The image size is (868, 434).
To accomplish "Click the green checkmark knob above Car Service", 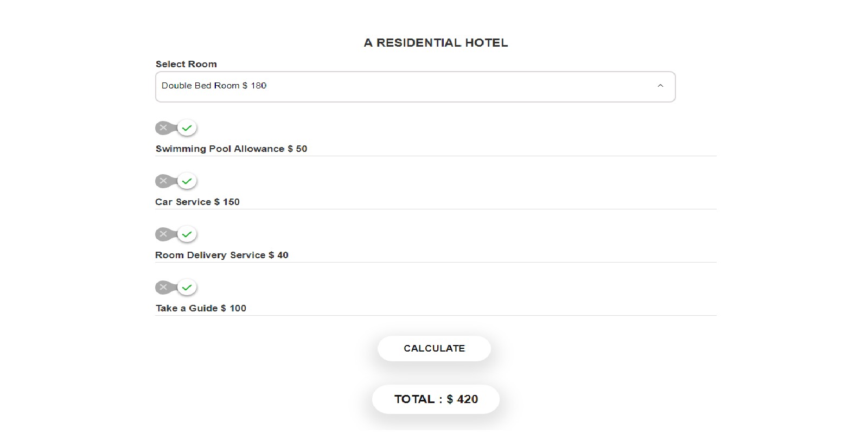I will pyautogui.click(x=187, y=181).
